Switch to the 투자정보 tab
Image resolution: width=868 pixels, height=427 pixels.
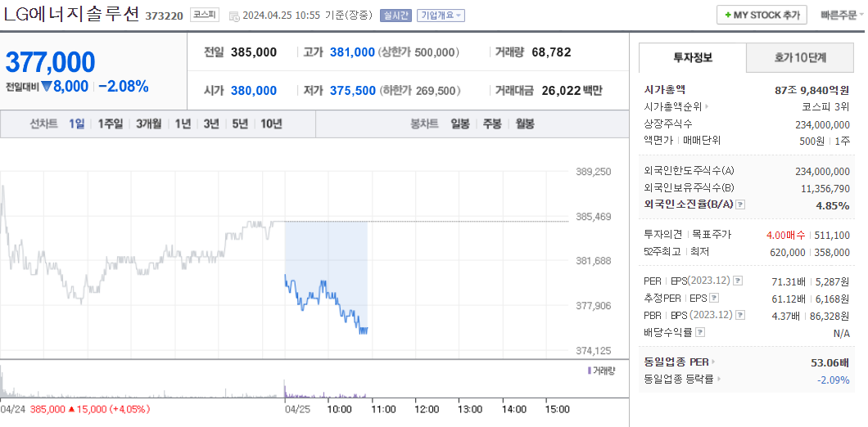tap(693, 57)
